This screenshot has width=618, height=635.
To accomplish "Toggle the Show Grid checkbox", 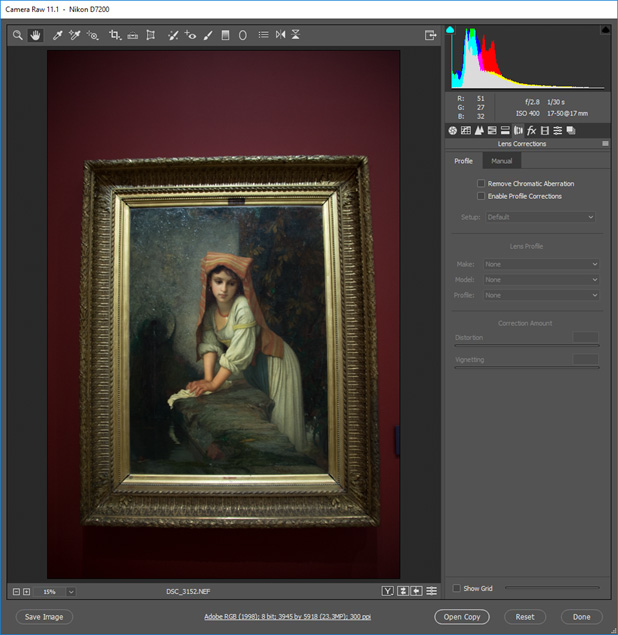I will click(458, 588).
